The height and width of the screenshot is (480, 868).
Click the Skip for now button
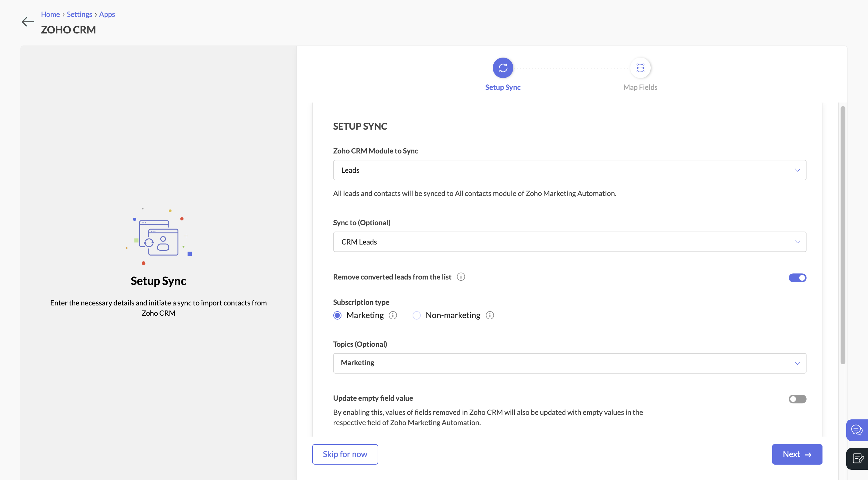click(345, 454)
